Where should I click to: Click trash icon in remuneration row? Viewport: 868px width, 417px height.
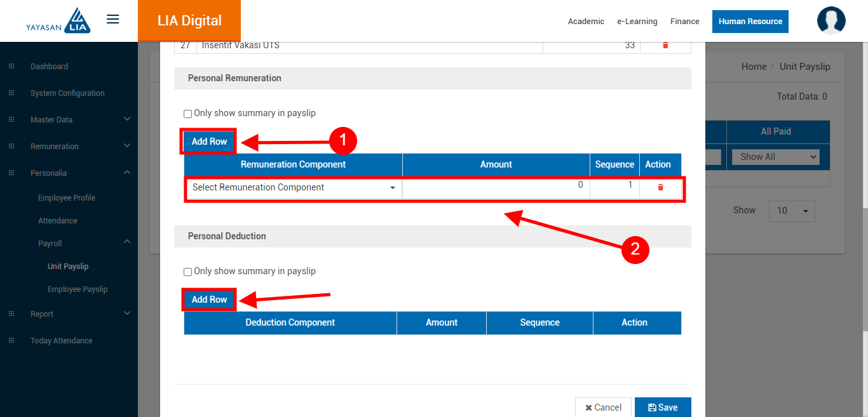pyautogui.click(x=660, y=187)
